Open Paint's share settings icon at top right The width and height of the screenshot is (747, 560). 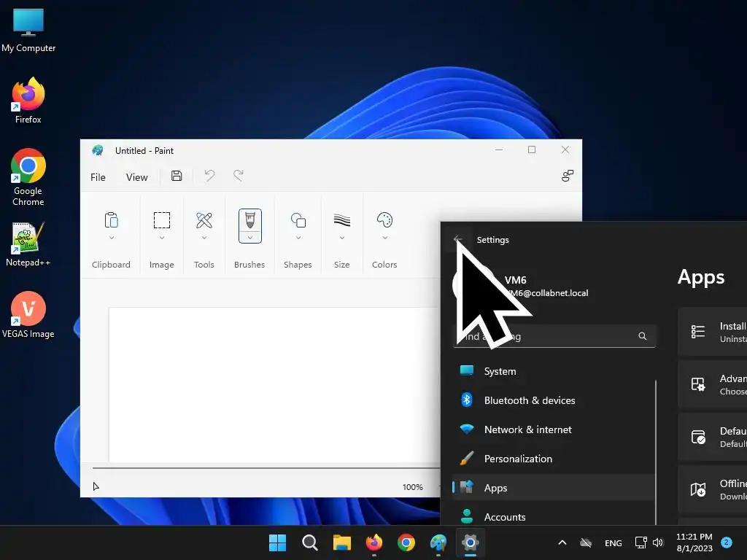click(567, 176)
